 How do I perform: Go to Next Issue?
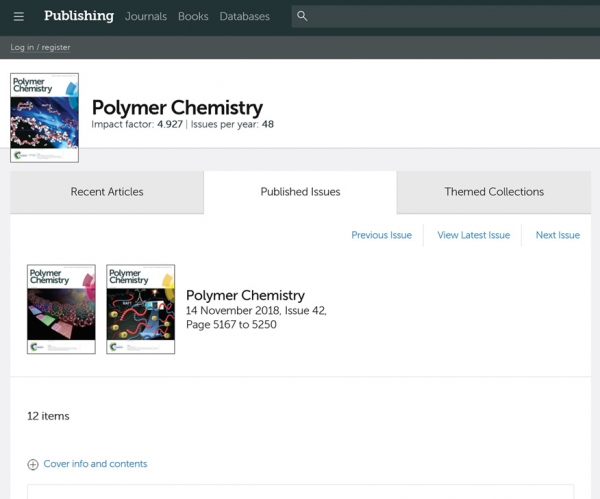(558, 235)
